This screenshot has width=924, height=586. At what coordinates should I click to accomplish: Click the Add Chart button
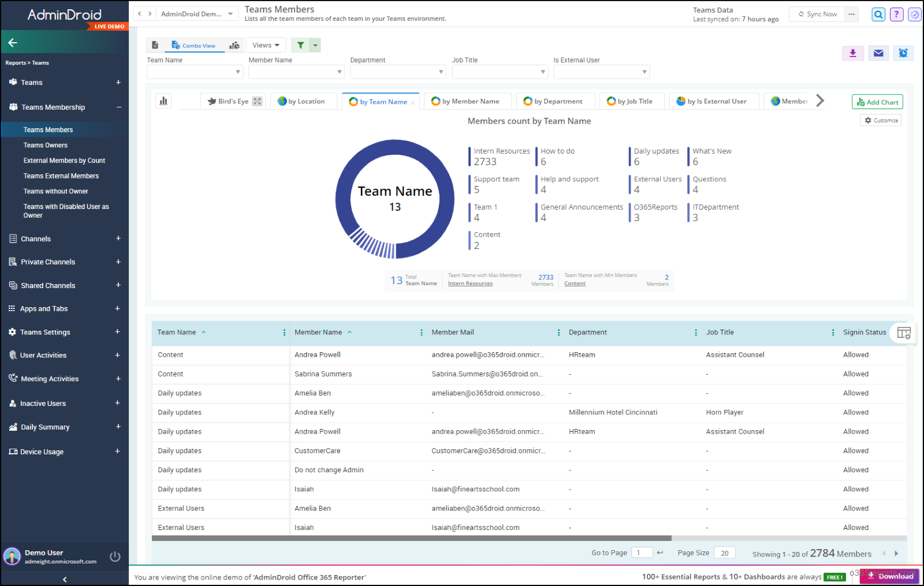tap(877, 102)
